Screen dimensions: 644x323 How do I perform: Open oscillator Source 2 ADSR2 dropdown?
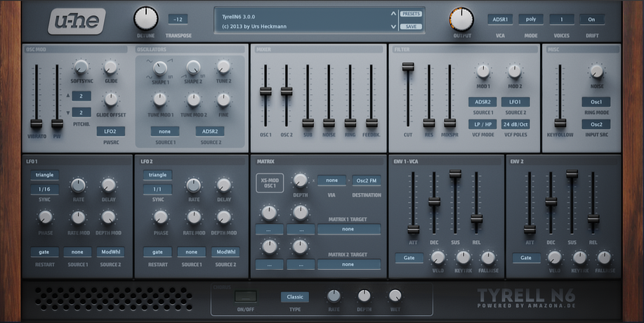[x=210, y=131]
